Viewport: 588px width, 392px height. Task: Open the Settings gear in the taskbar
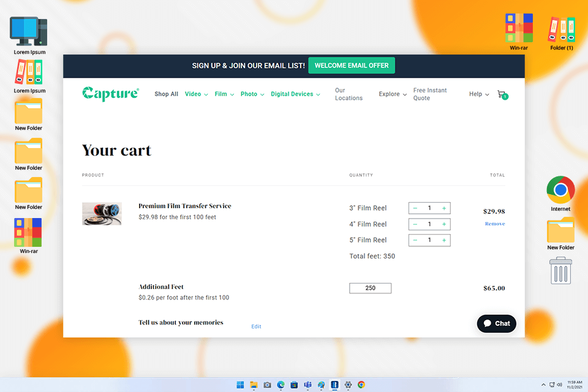tap(348, 385)
